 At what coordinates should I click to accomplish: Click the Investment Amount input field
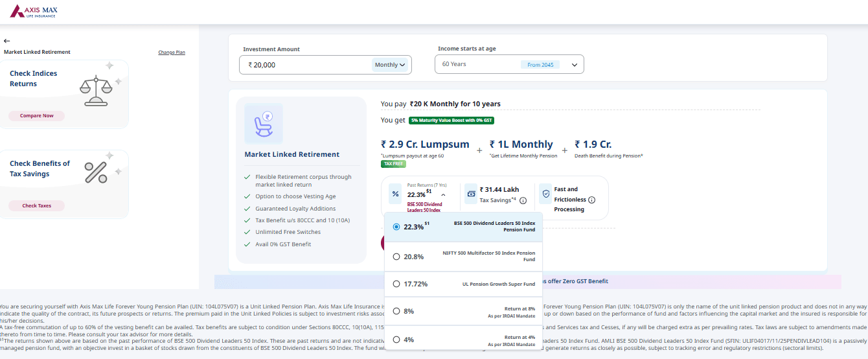click(x=325, y=65)
